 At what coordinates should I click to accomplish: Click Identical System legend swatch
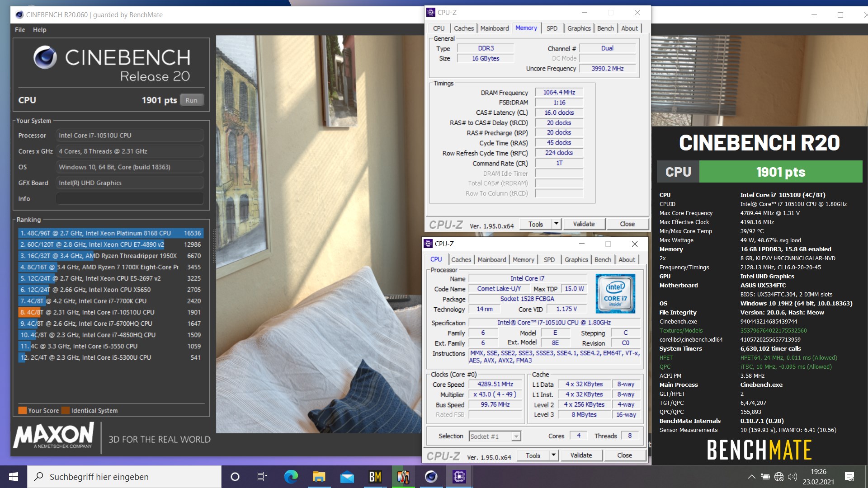pyautogui.click(x=66, y=410)
